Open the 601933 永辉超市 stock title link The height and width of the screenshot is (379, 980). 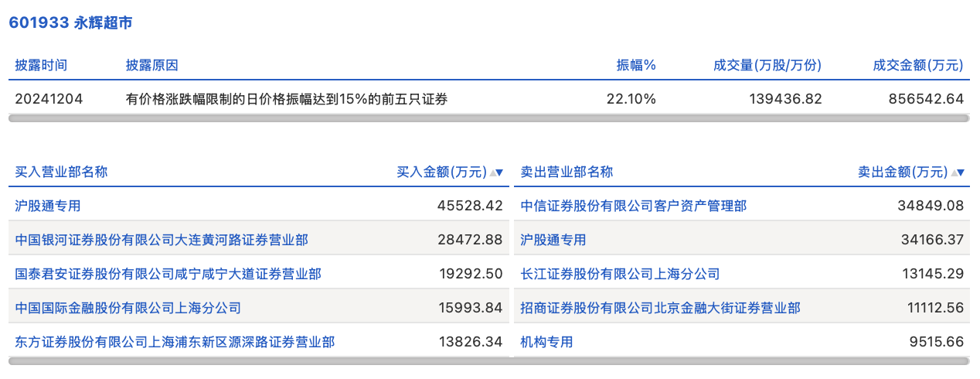[x=70, y=22]
